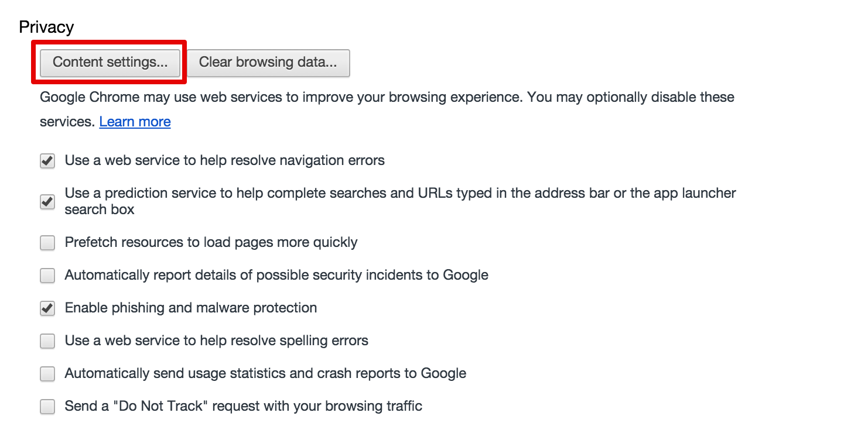
Task: Click the "resolve navigation errors" label text
Action: (x=224, y=160)
